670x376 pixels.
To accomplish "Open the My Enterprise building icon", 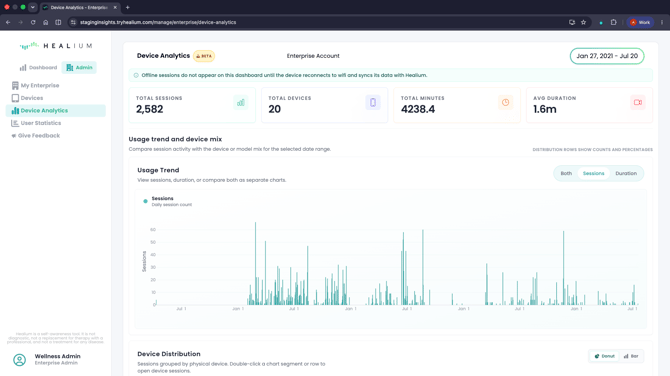I will (15, 85).
